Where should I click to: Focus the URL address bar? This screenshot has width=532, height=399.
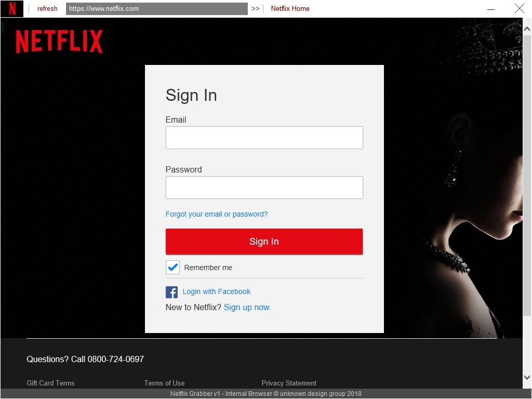[156, 8]
